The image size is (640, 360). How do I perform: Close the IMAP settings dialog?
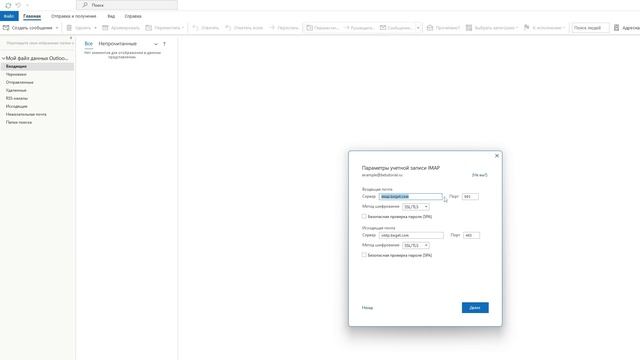[x=497, y=156]
